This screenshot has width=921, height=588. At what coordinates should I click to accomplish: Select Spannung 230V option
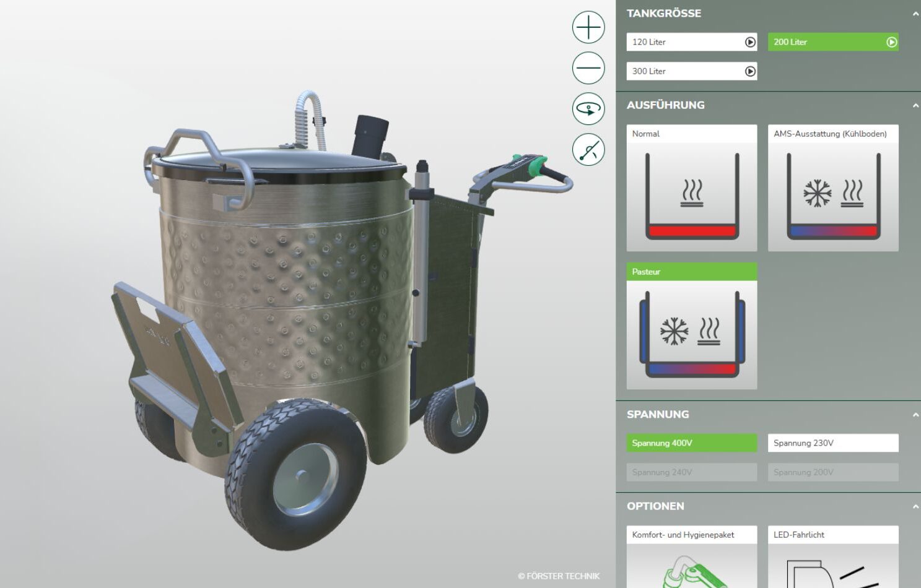pos(832,443)
